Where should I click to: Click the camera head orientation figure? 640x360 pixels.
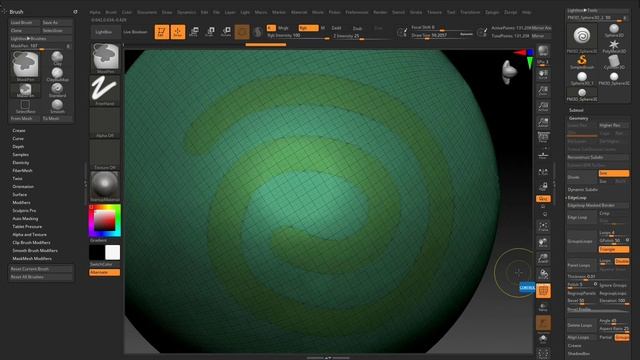tap(509, 72)
